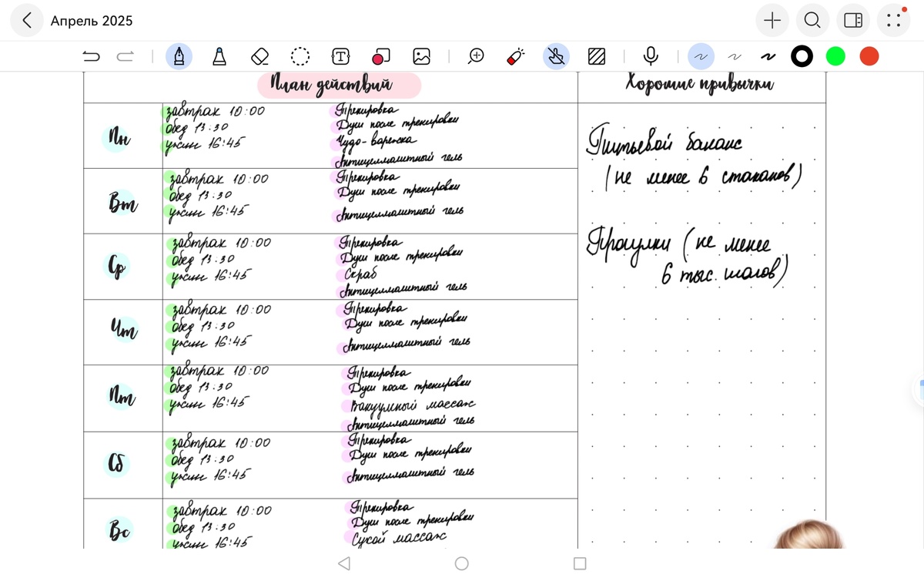
Task: Tap the Ср day label
Action: [117, 267]
